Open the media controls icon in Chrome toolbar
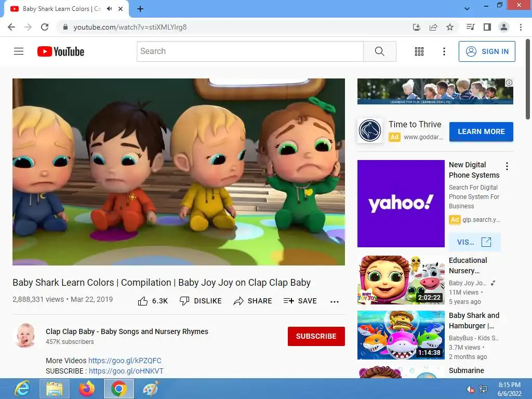Screen dimensions: 532x399 pyautogui.click(x=470, y=27)
